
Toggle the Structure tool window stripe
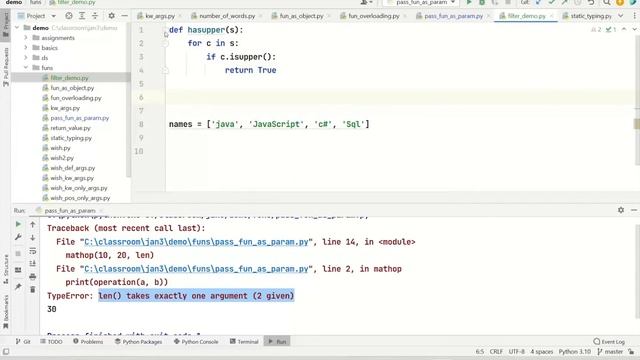[x=5, y=269]
